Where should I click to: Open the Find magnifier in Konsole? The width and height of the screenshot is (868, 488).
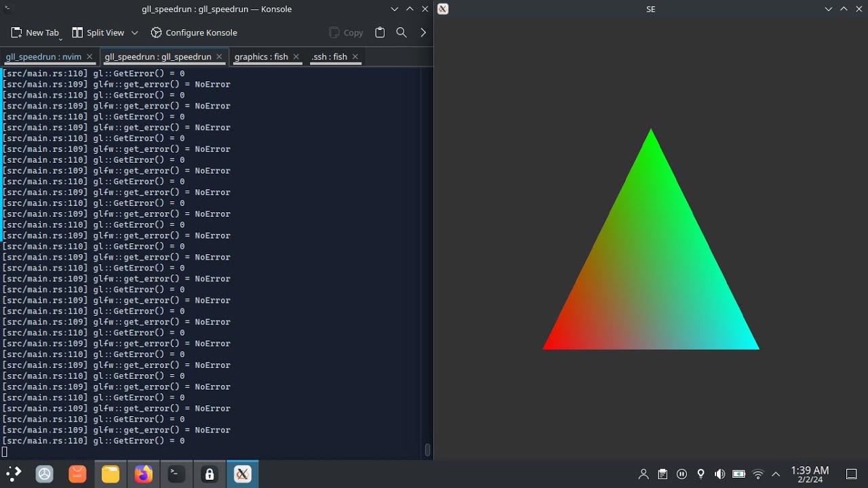[x=401, y=33]
